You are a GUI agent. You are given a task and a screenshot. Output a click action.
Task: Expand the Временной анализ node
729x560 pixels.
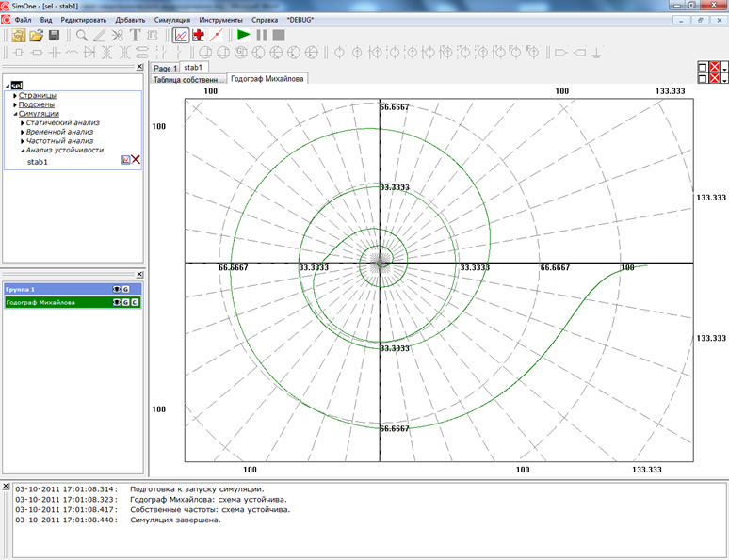(x=23, y=133)
